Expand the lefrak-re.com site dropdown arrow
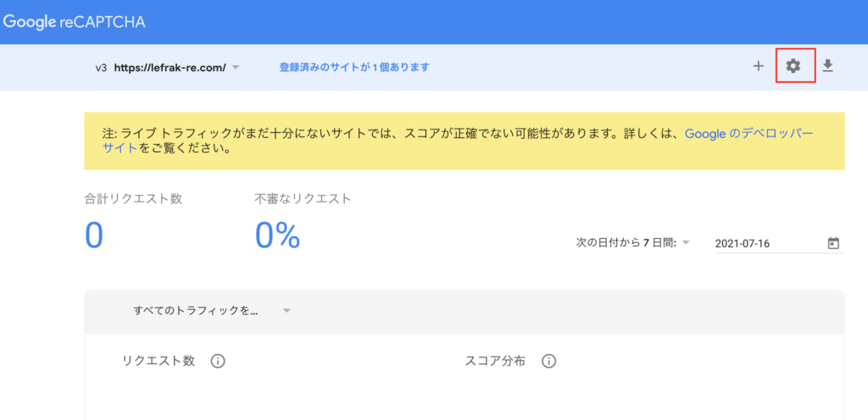Image resolution: width=868 pixels, height=420 pixels. [x=236, y=68]
